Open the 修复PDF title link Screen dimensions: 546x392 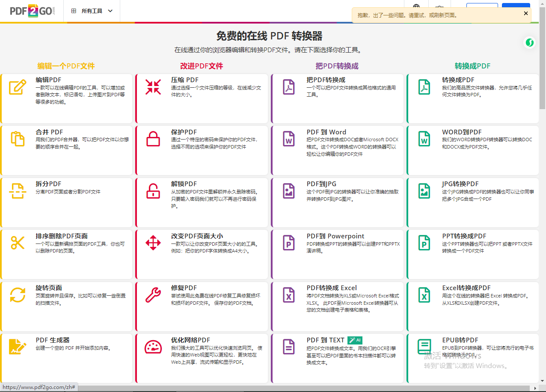184,288
